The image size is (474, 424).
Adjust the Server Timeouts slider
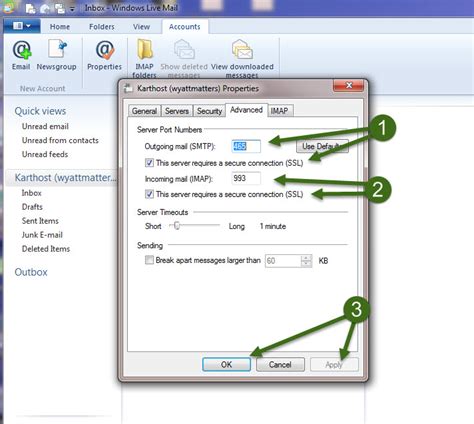pyautogui.click(x=177, y=226)
